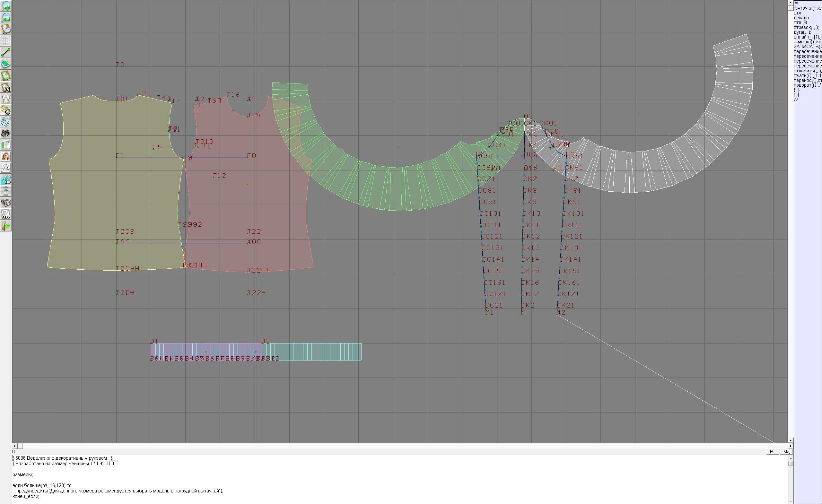Open the ALG algorithm icon
822x504 pixels.
6,214
